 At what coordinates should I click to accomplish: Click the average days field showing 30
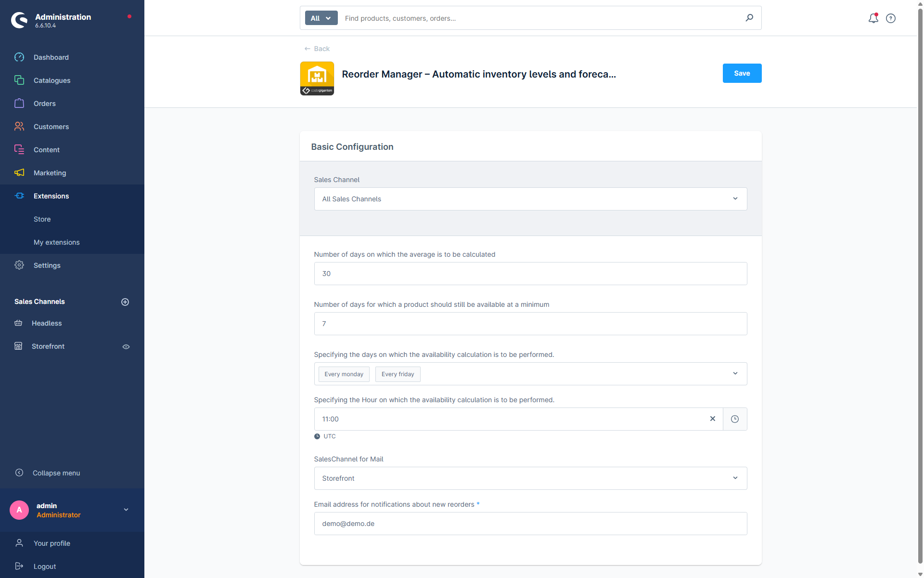(x=530, y=274)
